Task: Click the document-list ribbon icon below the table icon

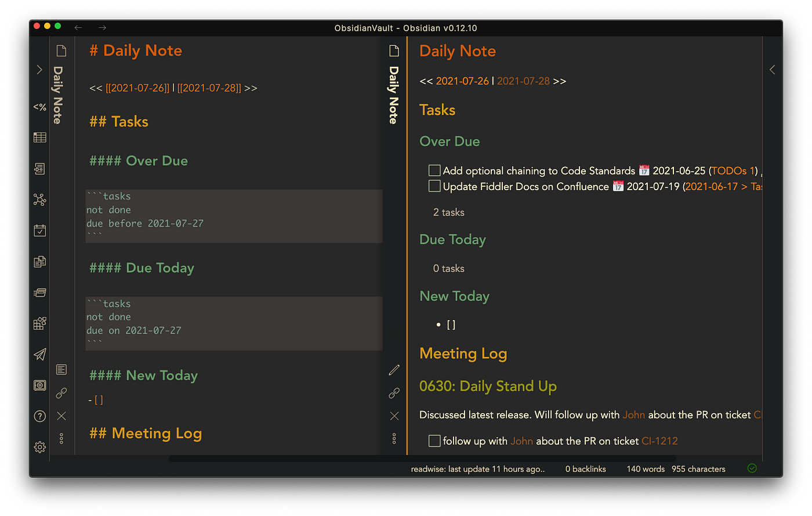Action: click(x=39, y=169)
